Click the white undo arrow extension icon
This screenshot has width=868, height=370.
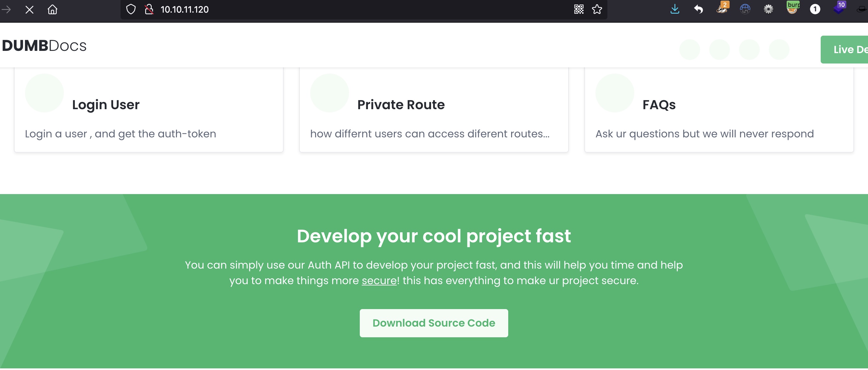(698, 9)
